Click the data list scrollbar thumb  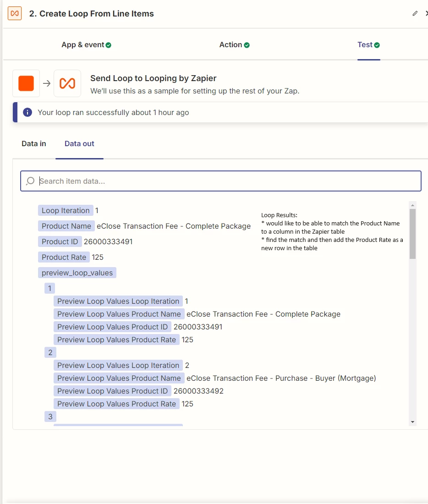coord(412,234)
